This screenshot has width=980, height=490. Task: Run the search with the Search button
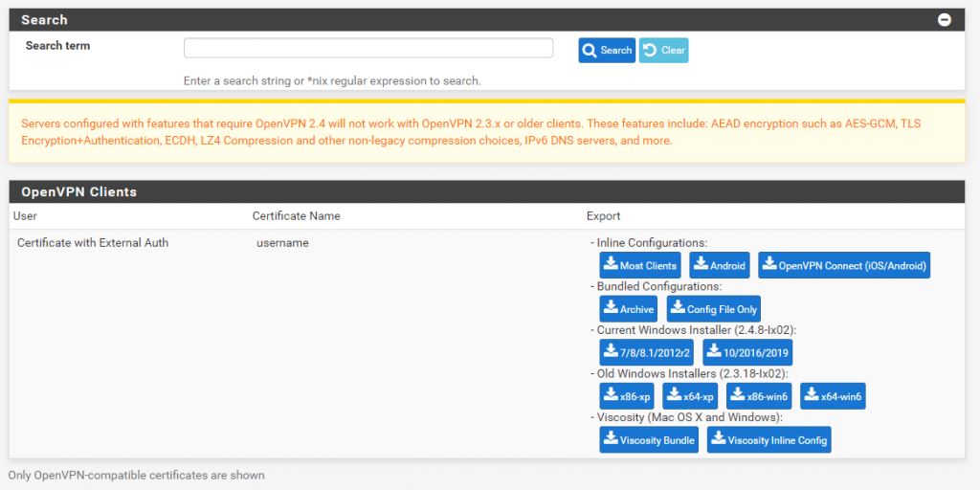(607, 51)
